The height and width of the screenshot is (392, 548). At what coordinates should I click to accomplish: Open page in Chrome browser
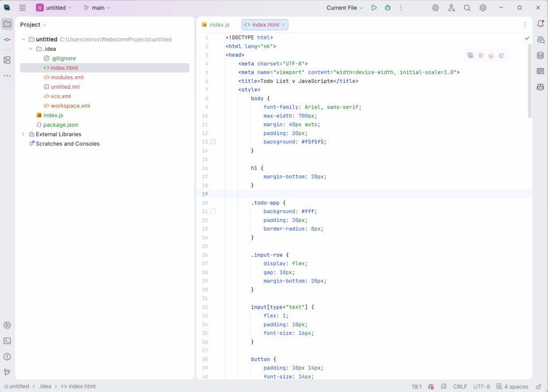pyautogui.click(x=481, y=56)
